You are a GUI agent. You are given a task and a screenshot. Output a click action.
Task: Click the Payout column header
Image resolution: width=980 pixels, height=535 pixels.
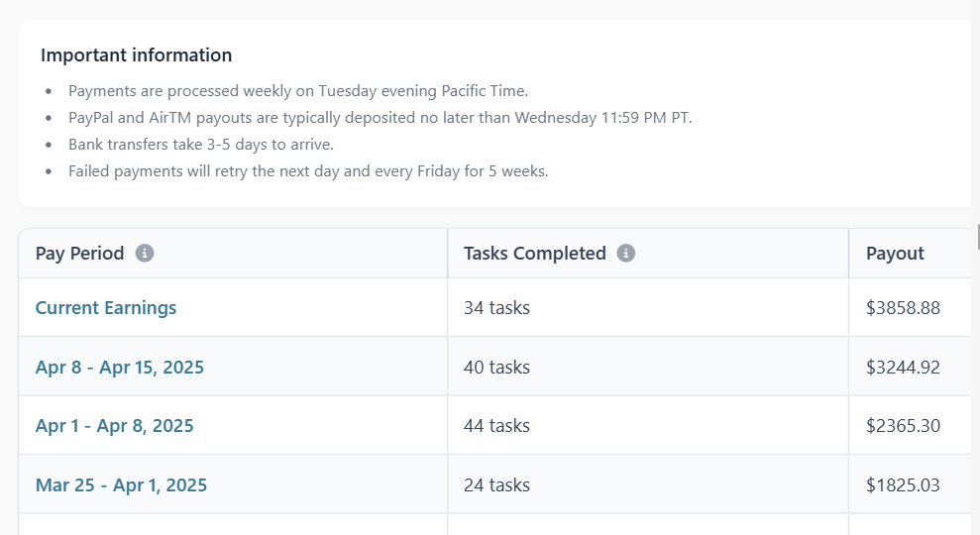tap(895, 253)
